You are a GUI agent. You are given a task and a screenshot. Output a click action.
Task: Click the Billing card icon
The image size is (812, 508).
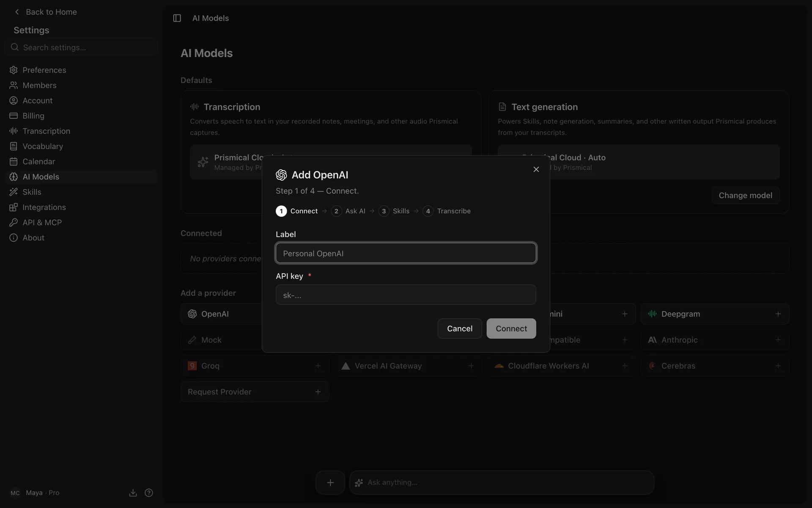pos(14,116)
